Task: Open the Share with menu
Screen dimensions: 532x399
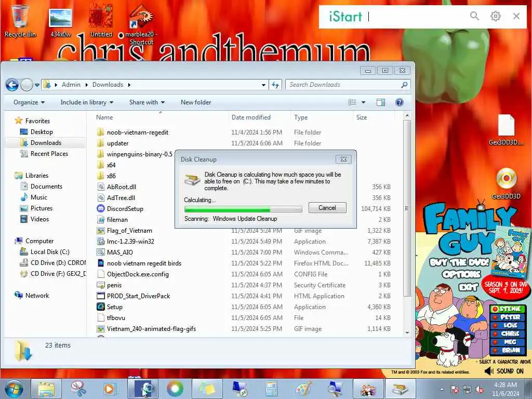Action: [x=147, y=102]
